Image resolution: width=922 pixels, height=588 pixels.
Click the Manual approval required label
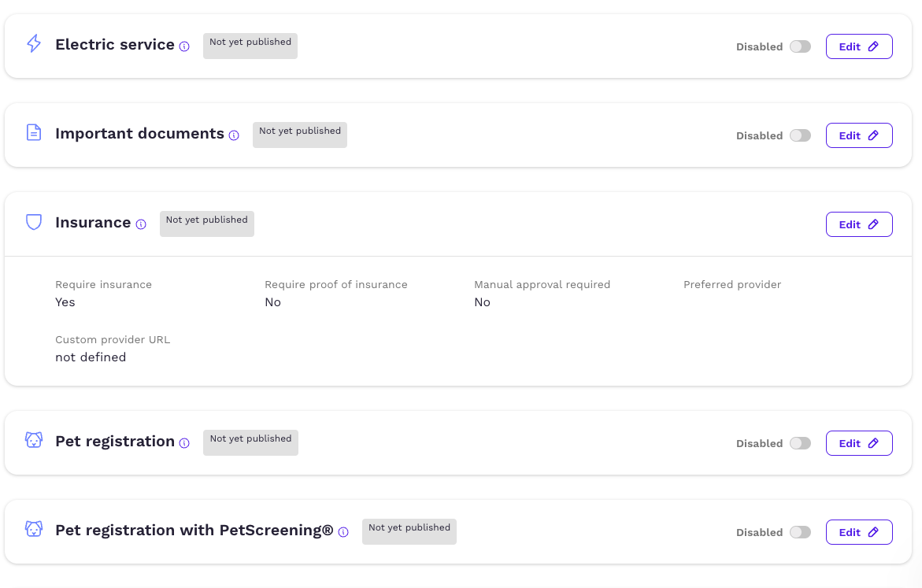[x=542, y=285]
